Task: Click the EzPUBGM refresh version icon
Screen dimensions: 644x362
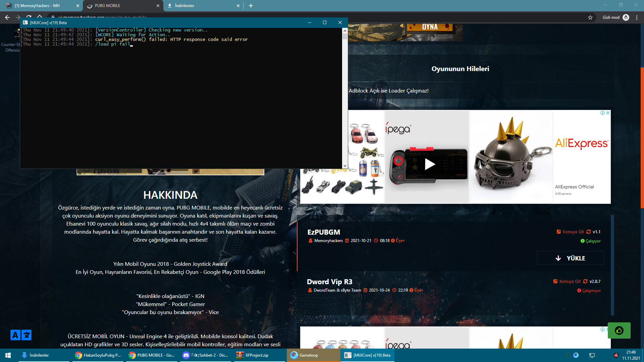Action: 588,232
